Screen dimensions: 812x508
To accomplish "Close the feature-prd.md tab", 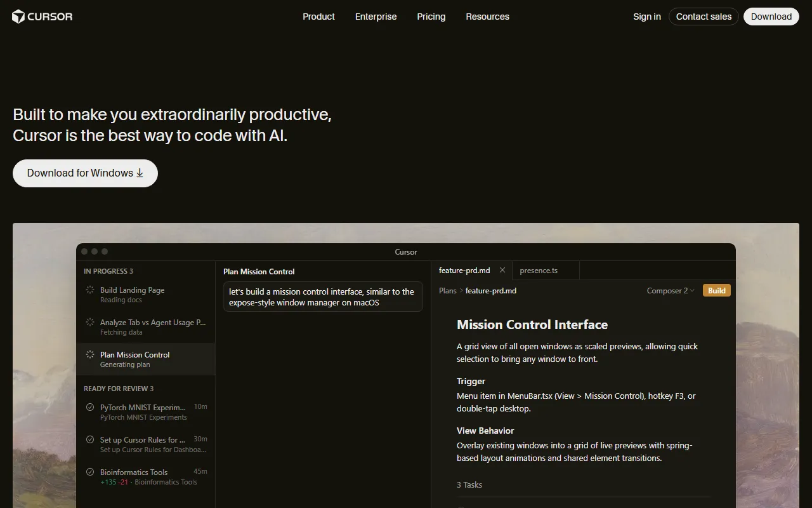I will pyautogui.click(x=502, y=271).
